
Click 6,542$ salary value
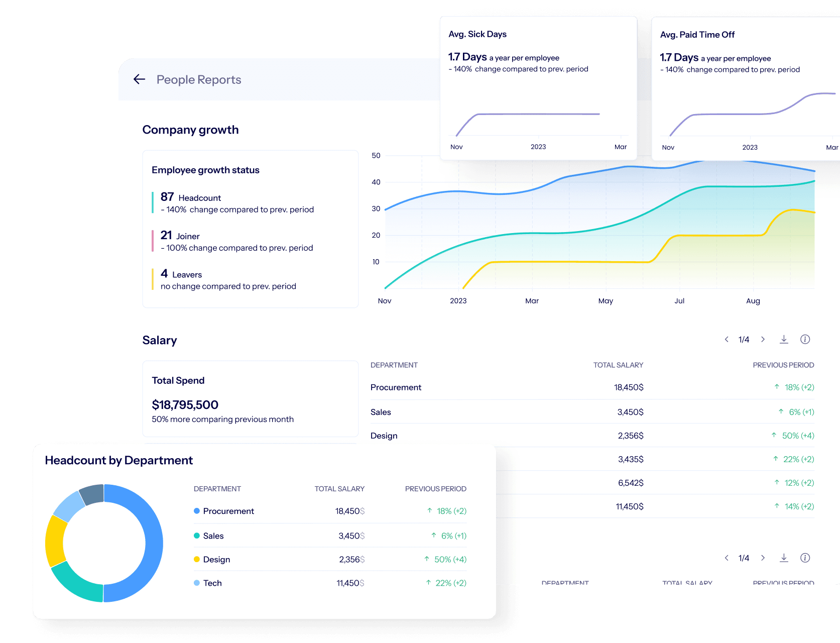point(631,483)
